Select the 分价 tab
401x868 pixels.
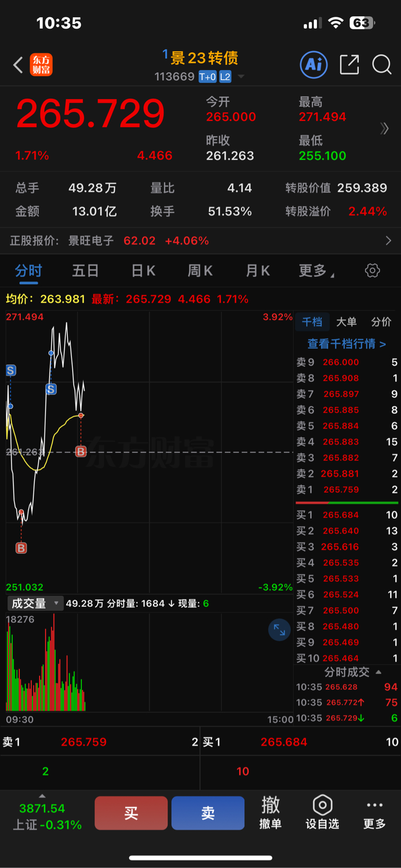pyautogui.click(x=381, y=322)
